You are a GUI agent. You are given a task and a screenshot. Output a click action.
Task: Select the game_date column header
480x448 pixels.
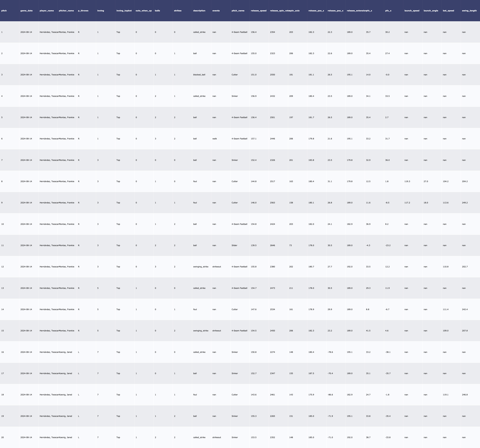pyautogui.click(x=26, y=11)
